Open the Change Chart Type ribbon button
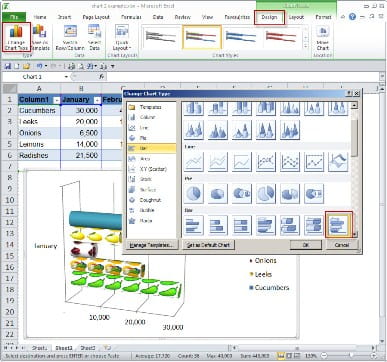Viewport: 387px width, 362px height. click(16, 37)
